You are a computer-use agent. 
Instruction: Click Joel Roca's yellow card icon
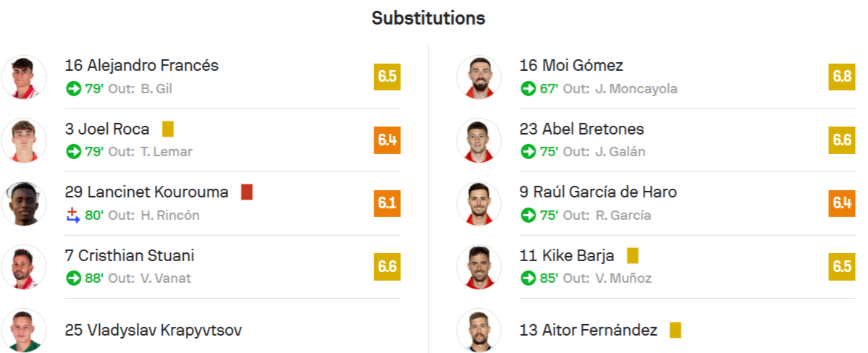click(168, 129)
